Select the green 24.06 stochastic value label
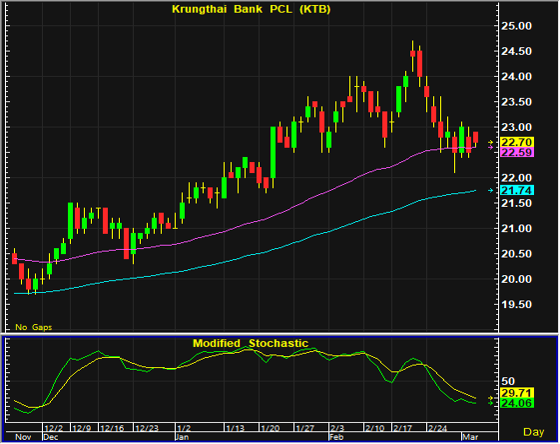Viewport: 560px width, 444px height. point(517,403)
